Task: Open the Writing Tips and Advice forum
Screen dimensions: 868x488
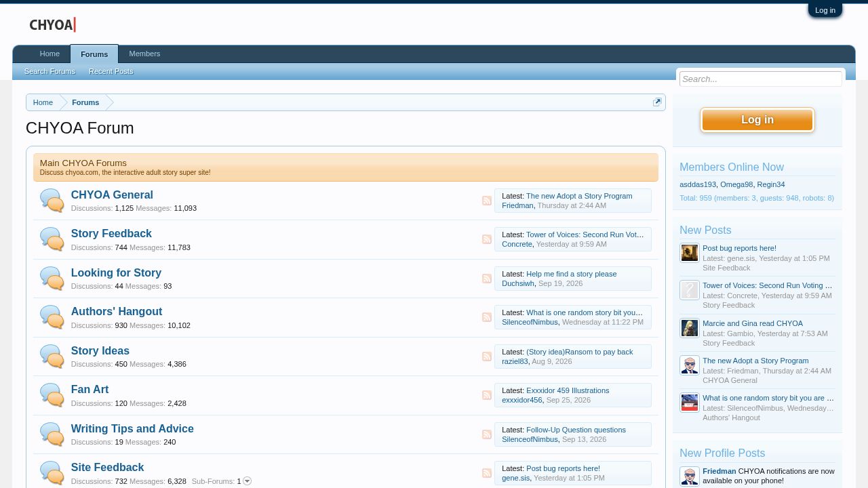Action: tap(132, 428)
